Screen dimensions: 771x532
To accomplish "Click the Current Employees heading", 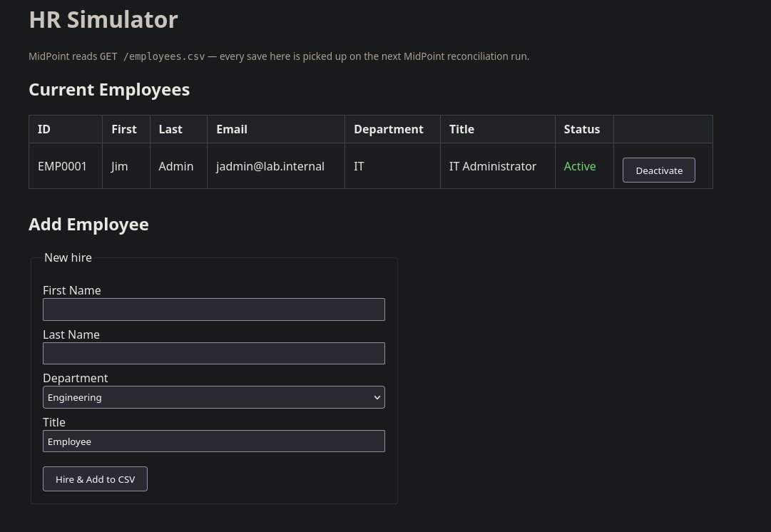I will (109, 89).
